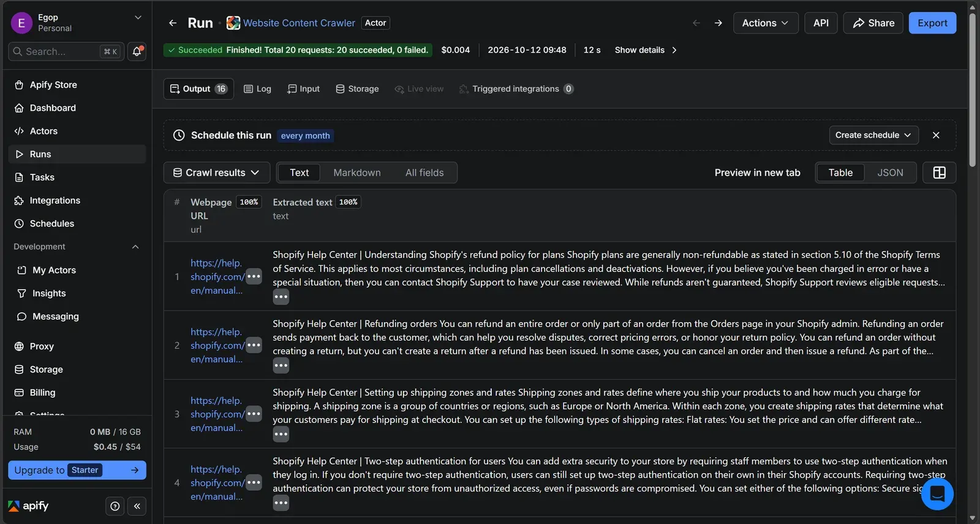Open the Storage tab

tap(357, 89)
